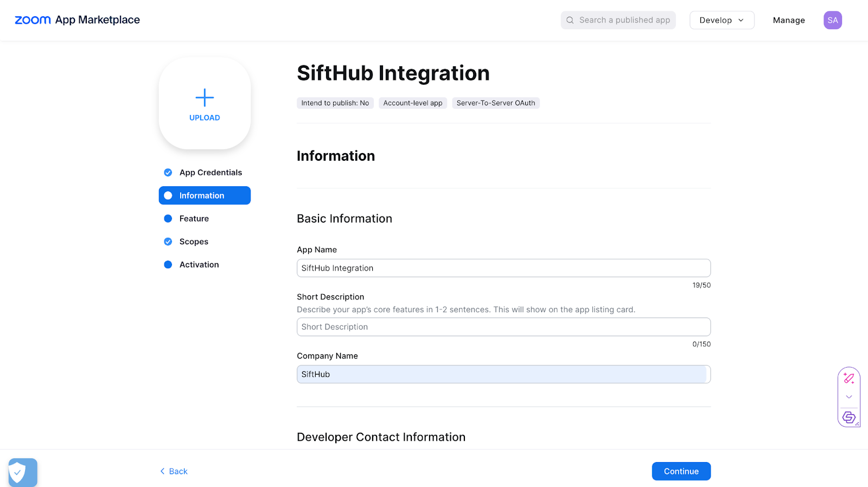Click the magic wand assistant icon
Image resolution: width=868 pixels, height=487 pixels.
click(848, 378)
